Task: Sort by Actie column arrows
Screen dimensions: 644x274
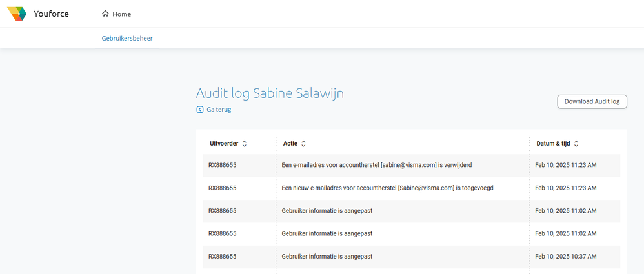Action: coord(303,143)
